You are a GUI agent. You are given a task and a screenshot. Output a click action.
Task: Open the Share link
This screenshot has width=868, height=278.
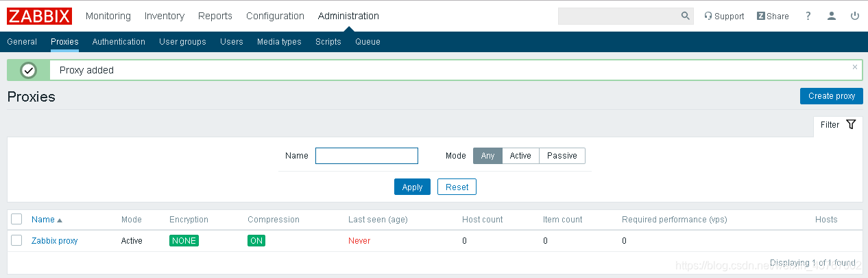coord(773,16)
